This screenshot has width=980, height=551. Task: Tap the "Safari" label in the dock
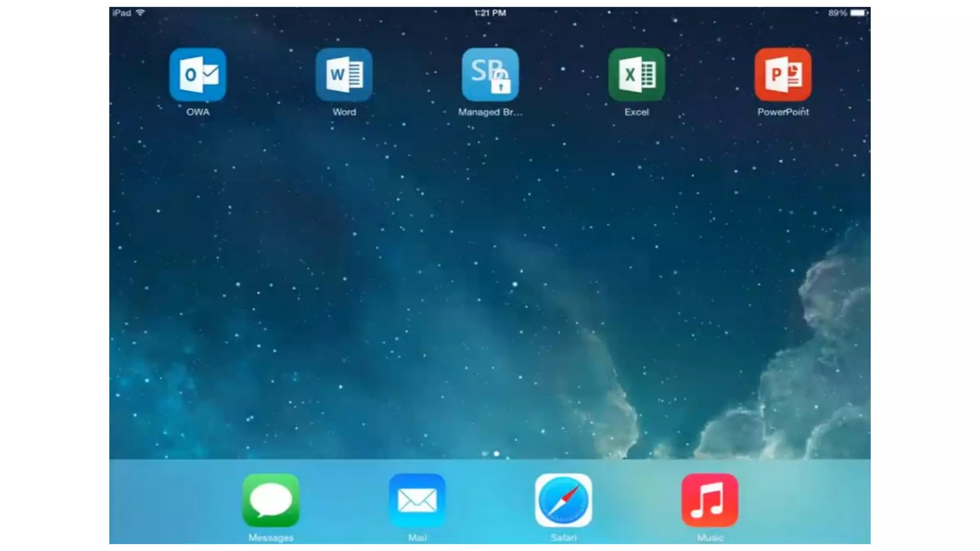point(563,538)
